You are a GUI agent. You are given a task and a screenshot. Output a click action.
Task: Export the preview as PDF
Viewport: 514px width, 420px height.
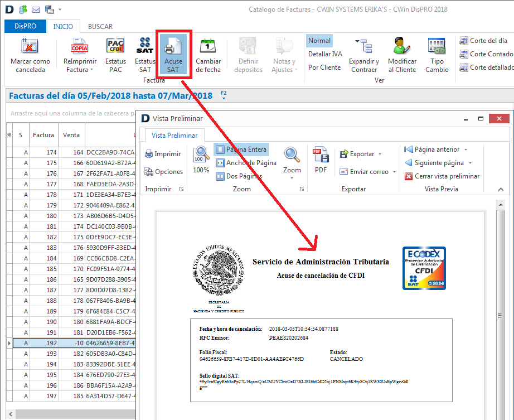pos(321,160)
